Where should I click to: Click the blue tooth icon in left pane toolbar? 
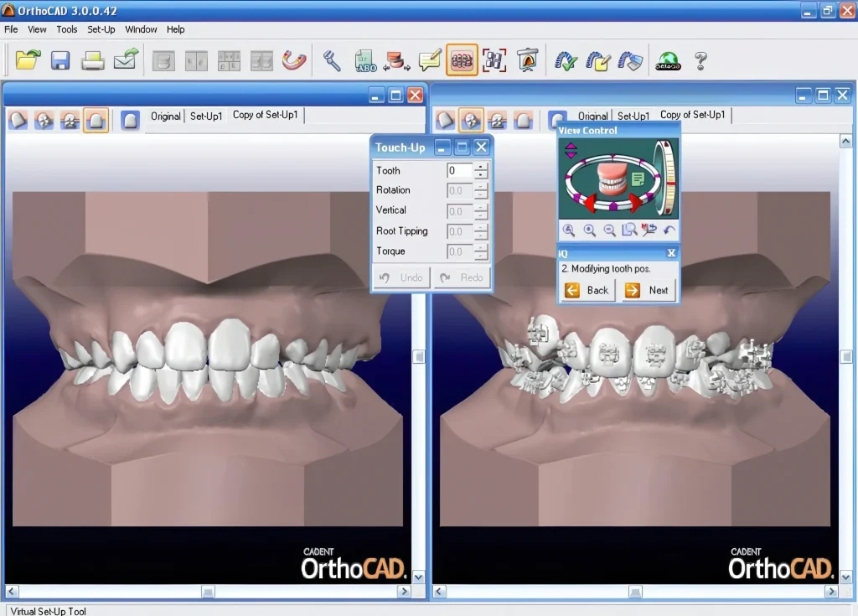130,120
